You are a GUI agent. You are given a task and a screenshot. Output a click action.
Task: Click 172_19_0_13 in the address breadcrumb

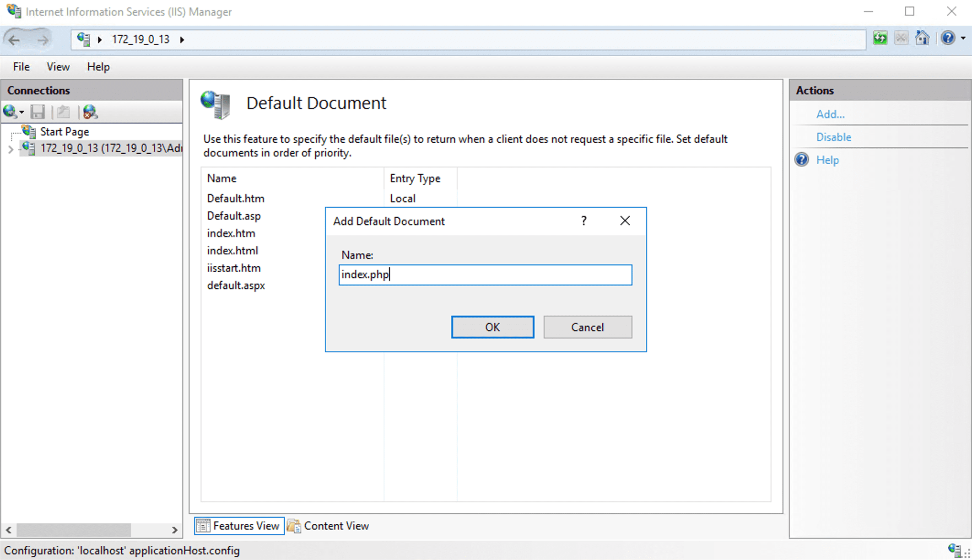point(140,39)
